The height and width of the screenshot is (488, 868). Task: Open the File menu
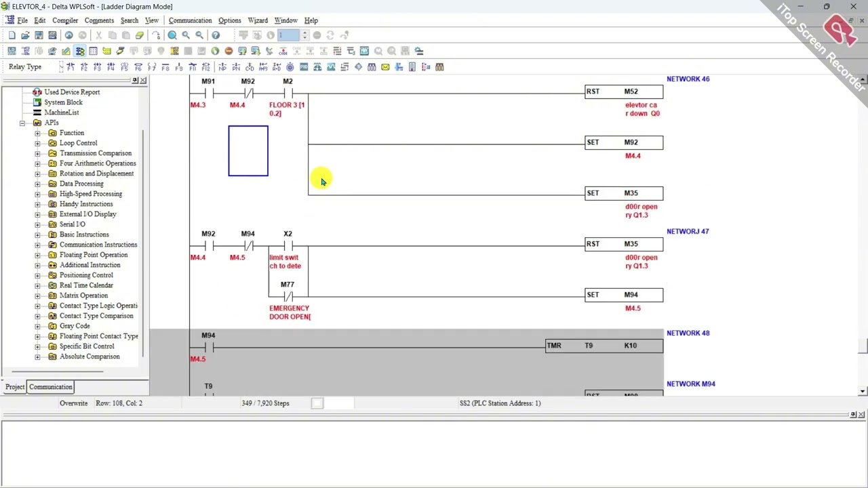click(22, 20)
